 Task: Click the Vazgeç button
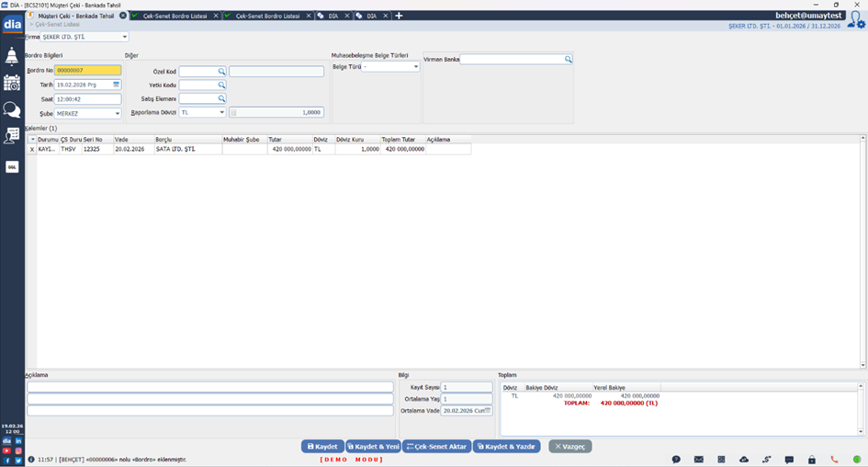569,446
